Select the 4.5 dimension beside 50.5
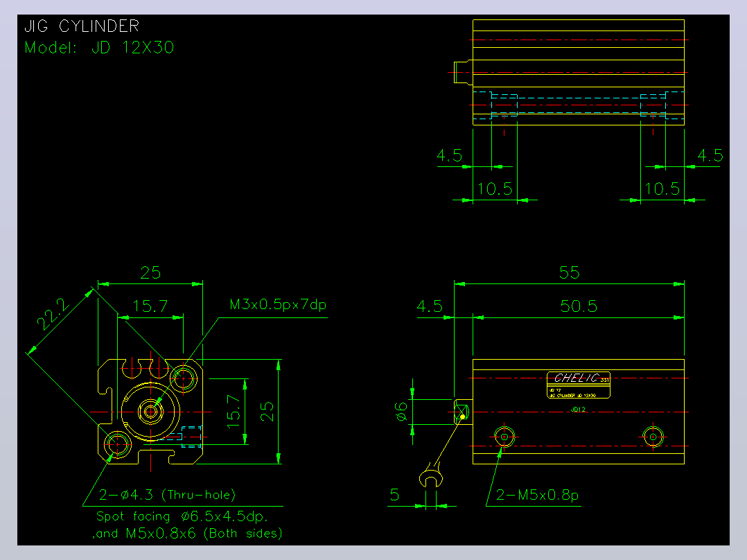Viewport: 747px width, 560px height. [x=430, y=306]
